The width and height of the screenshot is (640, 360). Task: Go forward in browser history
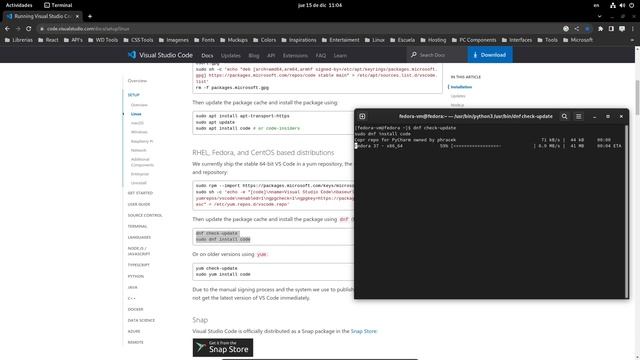pos(18,29)
